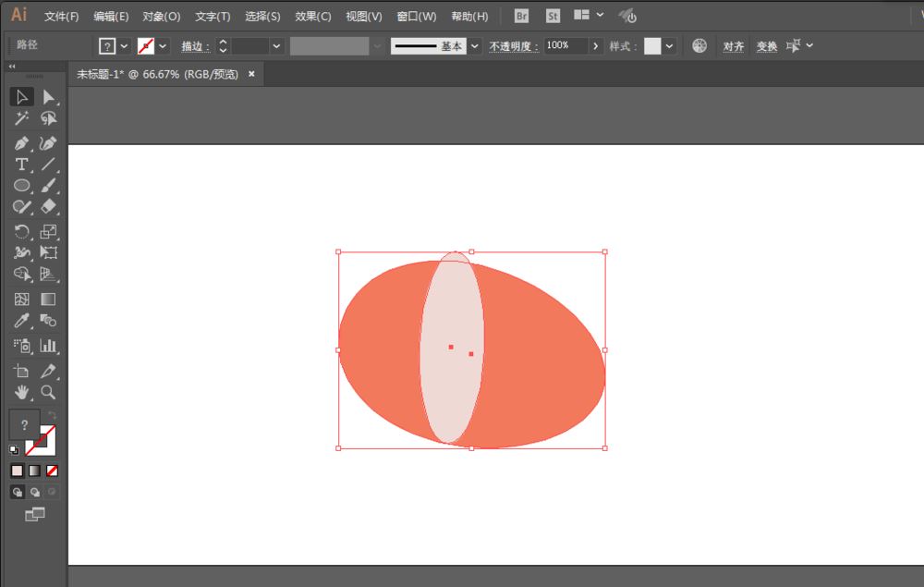Image resolution: width=924 pixels, height=587 pixels.
Task: Activate the Type tool
Action: (x=21, y=165)
